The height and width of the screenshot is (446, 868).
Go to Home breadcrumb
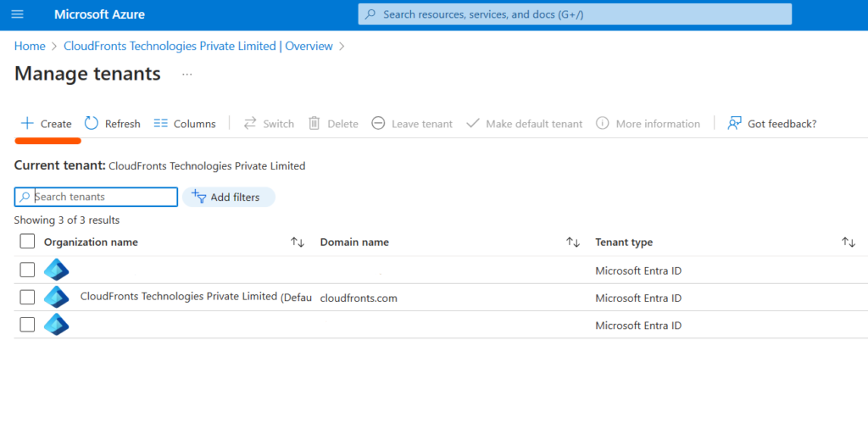[x=30, y=46]
